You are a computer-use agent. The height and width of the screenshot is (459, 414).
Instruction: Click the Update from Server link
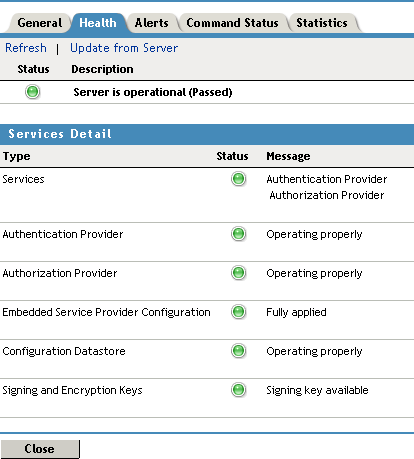click(124, 48)
